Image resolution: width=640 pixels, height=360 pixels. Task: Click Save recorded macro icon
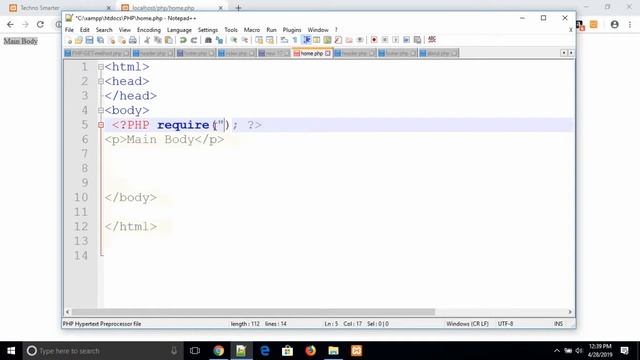coord(417,40)
